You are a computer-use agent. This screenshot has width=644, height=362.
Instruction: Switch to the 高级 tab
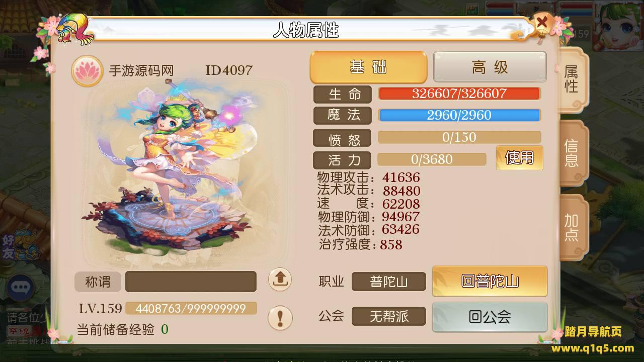tap(490, 67)
